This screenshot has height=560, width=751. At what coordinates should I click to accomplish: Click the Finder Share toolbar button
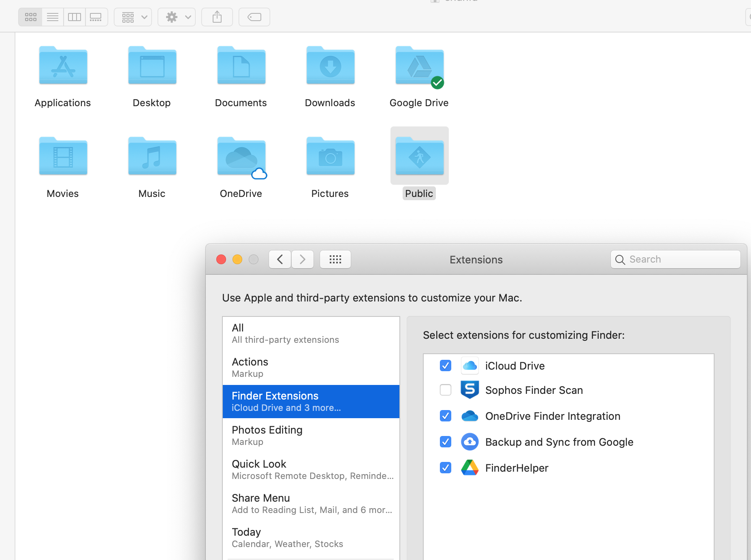pyautogui.click(x=217, y=17)
